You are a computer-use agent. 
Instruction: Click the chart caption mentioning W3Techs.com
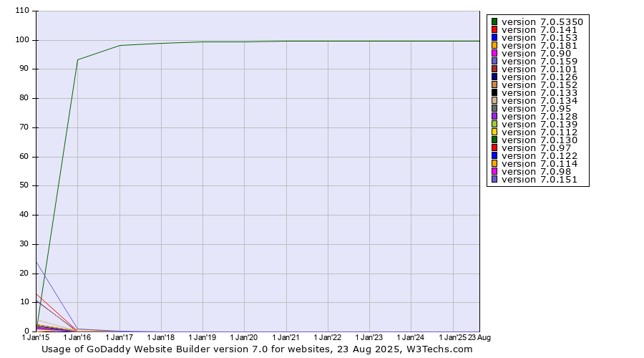[257, 349]
